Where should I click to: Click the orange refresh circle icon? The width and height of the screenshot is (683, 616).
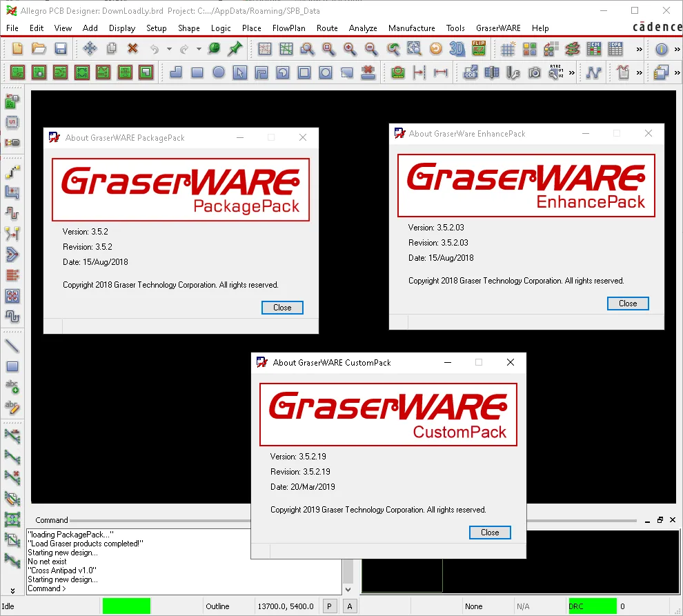pos(435,49)
